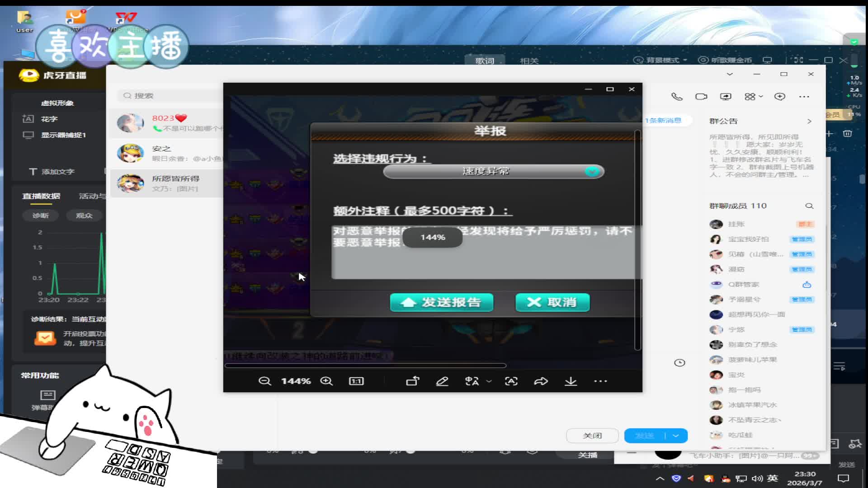Image resolution: width=868 pixels, height=488 pixels.
Task: Rotate the image in the viewer toolbar
Action: tap(413, 381)
